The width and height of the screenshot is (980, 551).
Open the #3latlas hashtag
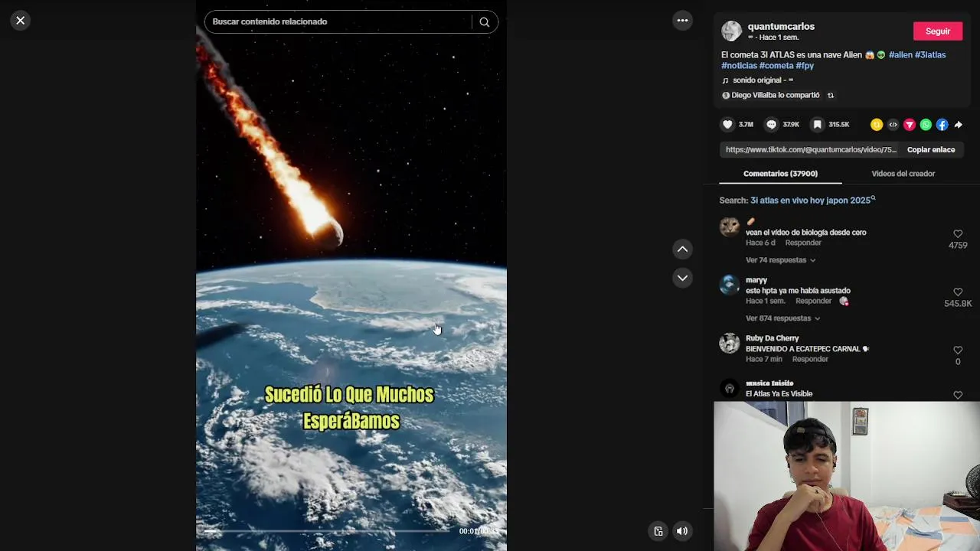point(930,55)
